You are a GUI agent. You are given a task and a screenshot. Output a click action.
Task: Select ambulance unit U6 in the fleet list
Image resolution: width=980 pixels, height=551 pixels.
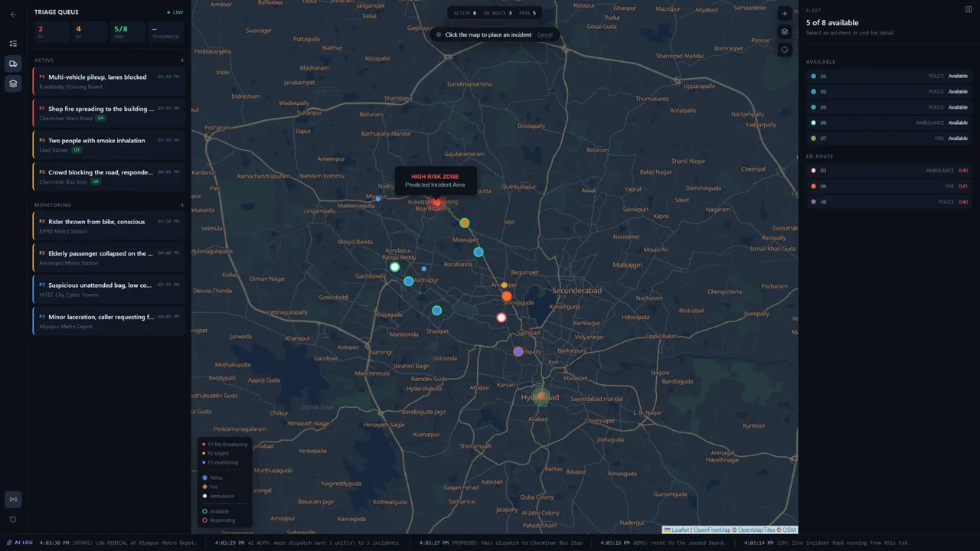pyautogui.click(x=889, y=122)
